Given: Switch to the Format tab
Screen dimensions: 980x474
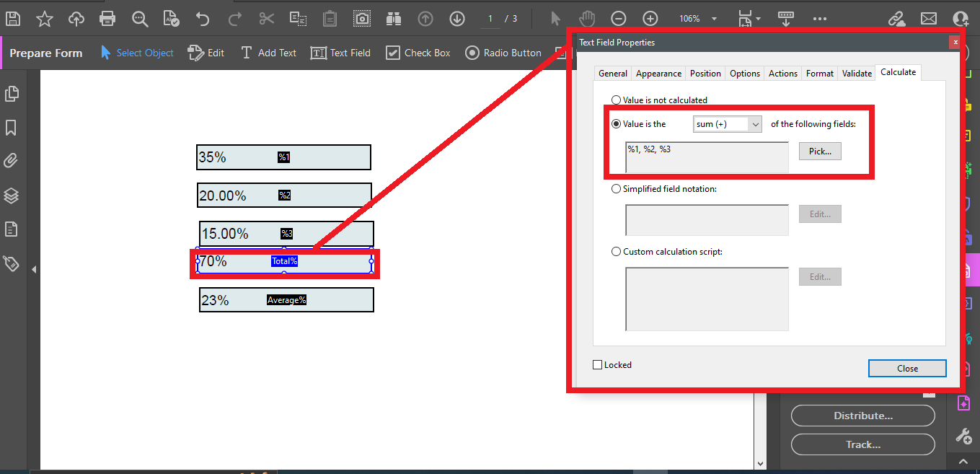Looking at the screenshot, I should click(819, 72).
